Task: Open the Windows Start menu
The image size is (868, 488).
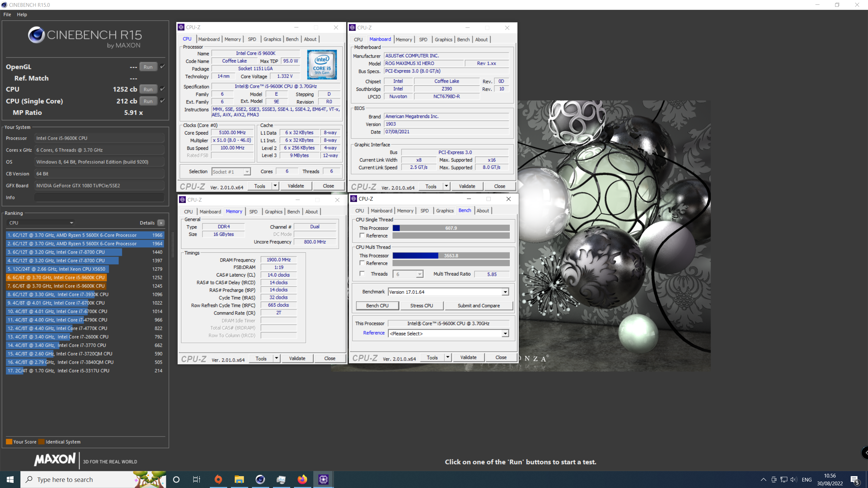Action: (10, 480)
